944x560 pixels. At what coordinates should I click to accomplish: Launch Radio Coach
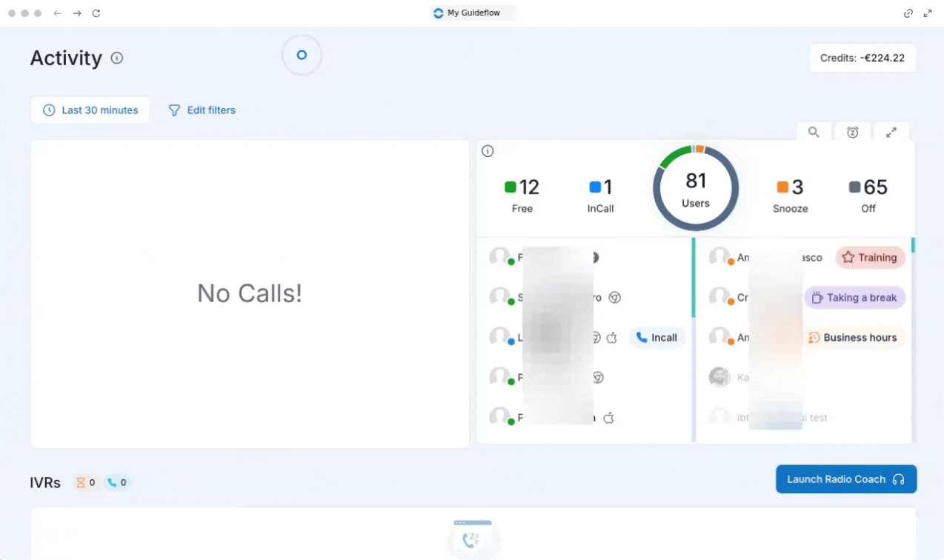pos(845,479)
